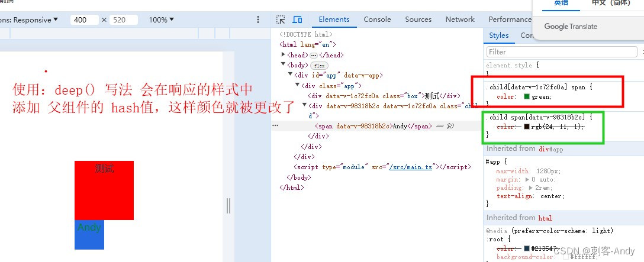Screen dimensions: 644x262
Task: Collapse the div class="app" node
Action: click(x=297, y=85)
